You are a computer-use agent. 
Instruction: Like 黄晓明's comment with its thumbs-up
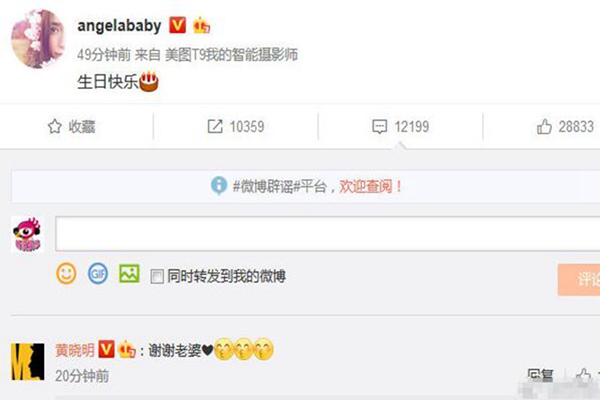tap(584, 375)
